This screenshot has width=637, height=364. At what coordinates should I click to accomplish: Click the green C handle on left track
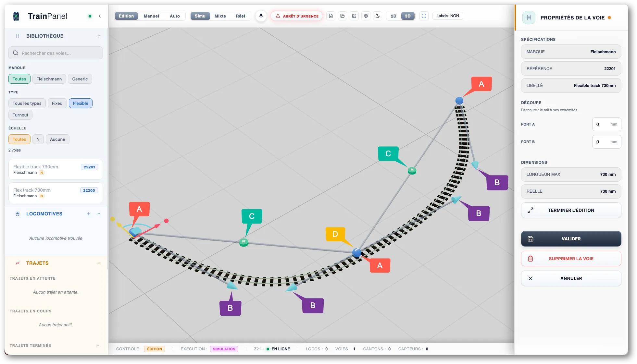point(244,242)
